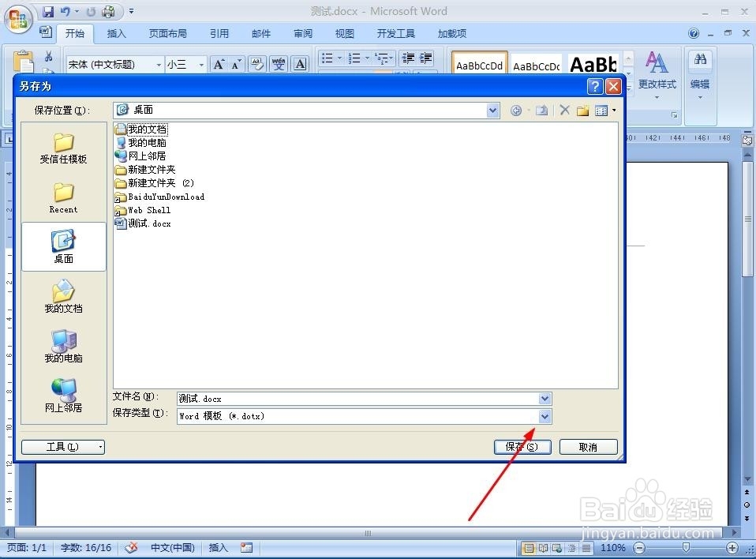Click the zoom out minus button

(x=639, y=548)
